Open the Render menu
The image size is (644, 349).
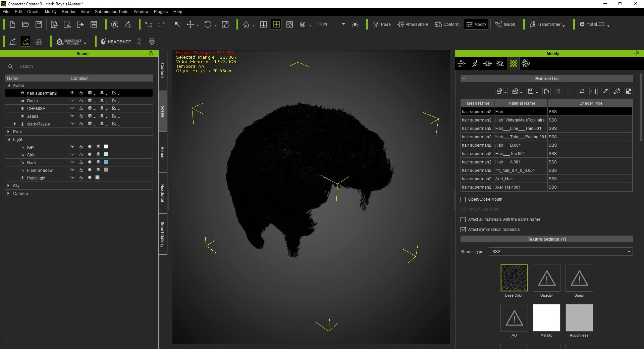68,11
